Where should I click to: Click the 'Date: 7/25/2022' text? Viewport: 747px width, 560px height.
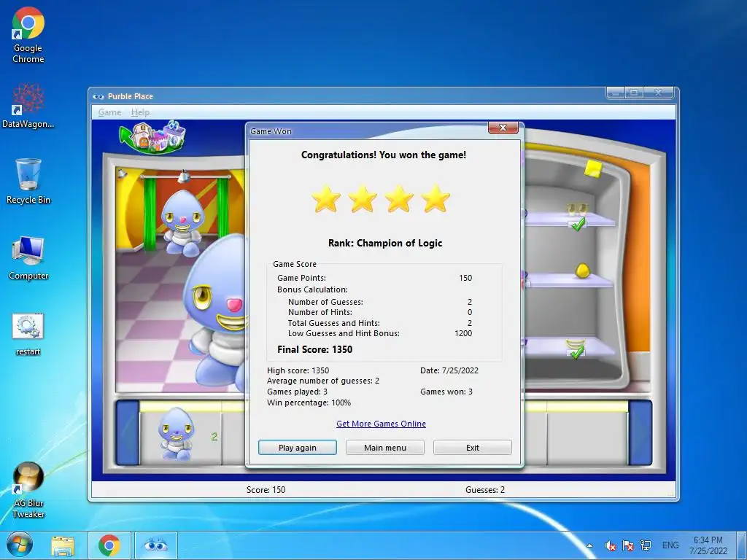449,370
